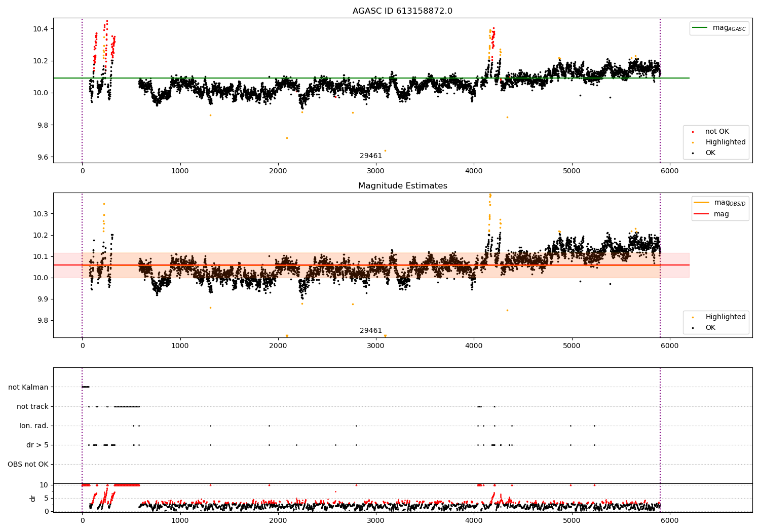Click the 6000 x-axis tick of bottom plot
The height and width of the screenshot is (532, 760).
click(670, 520)
